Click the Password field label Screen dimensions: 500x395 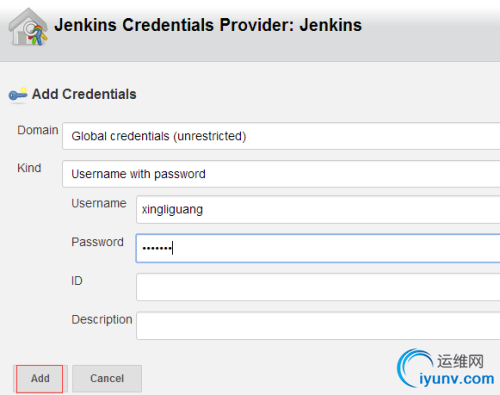click(98, 242)
